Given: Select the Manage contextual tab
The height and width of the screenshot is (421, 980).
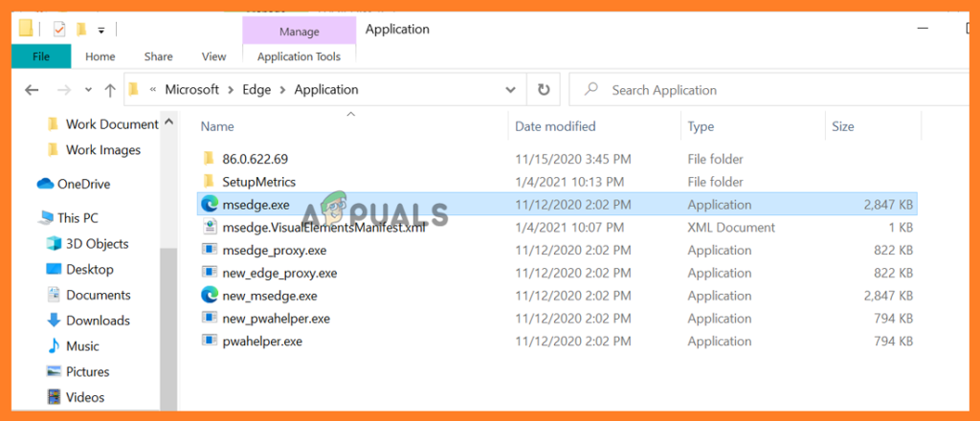Looking at the screenshot, I should tap(300, 32).
